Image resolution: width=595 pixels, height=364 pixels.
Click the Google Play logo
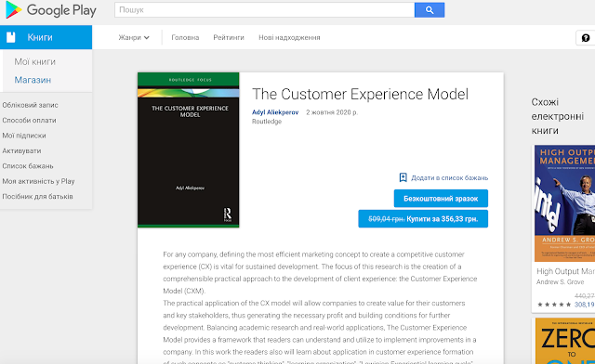coord(51,10)
